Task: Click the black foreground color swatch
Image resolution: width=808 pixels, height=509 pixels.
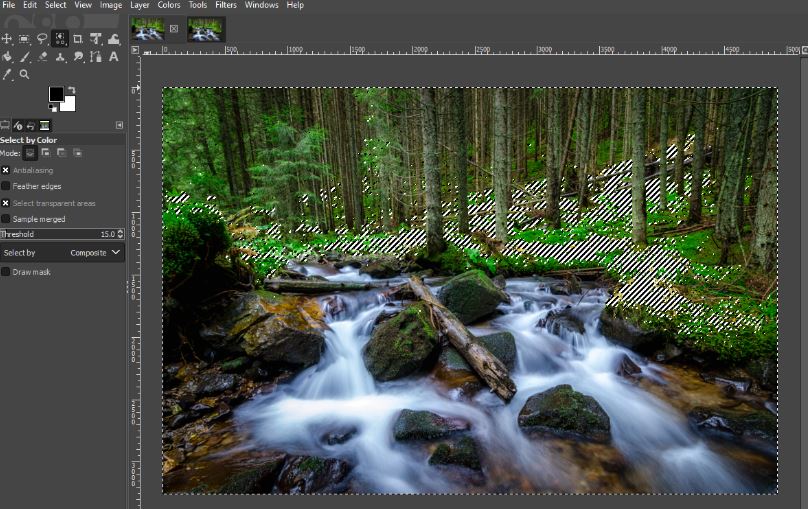Action: coord(56,94)
